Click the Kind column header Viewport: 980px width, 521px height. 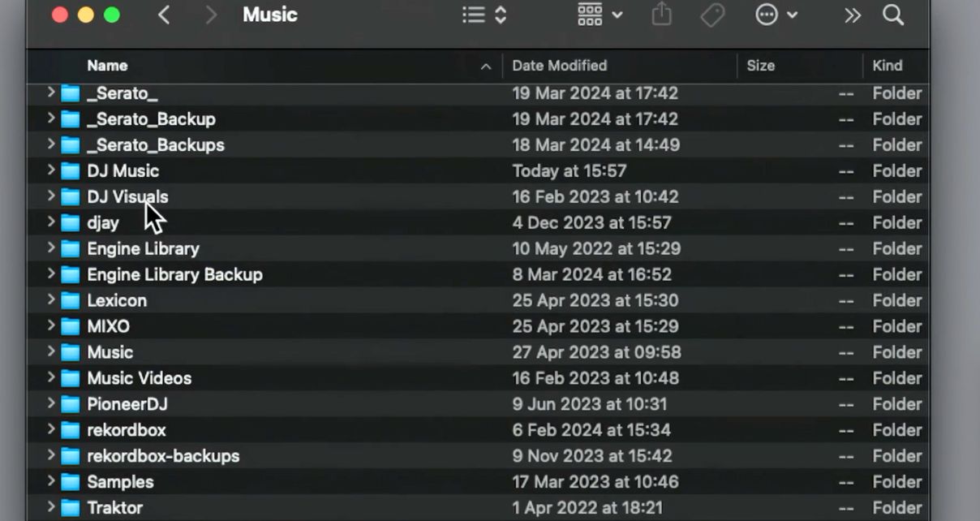887,66
